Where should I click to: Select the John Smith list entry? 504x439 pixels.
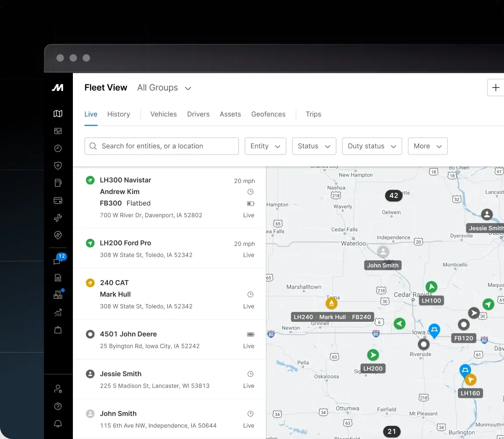[170, 419]
